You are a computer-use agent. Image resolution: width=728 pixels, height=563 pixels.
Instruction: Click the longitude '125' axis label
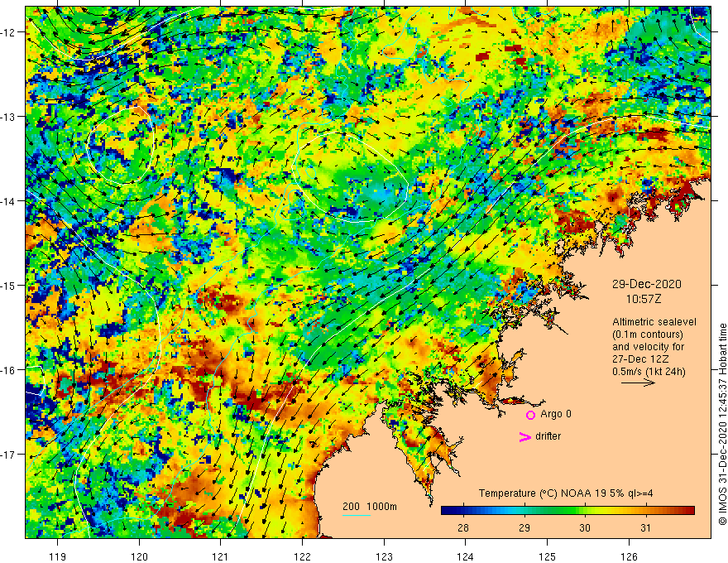coord(548,556)
